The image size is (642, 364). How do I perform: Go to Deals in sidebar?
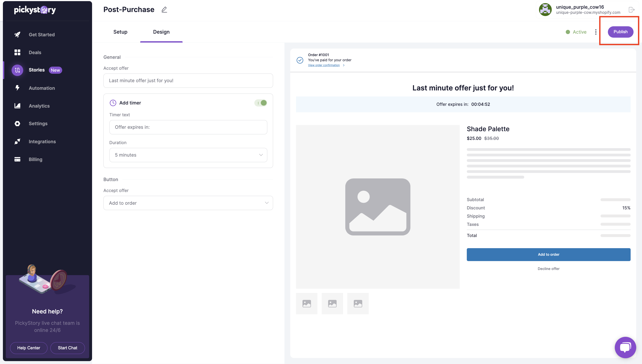(x=35, y=52)
